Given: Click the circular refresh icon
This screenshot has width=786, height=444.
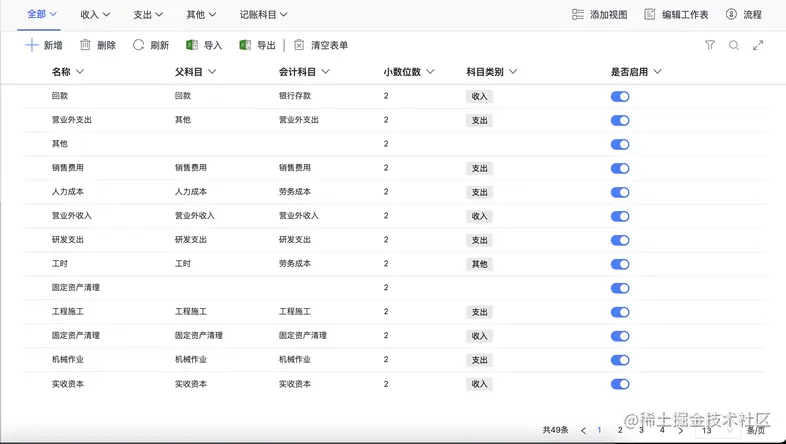Looking at the screenshot, I should coord(138,45).
